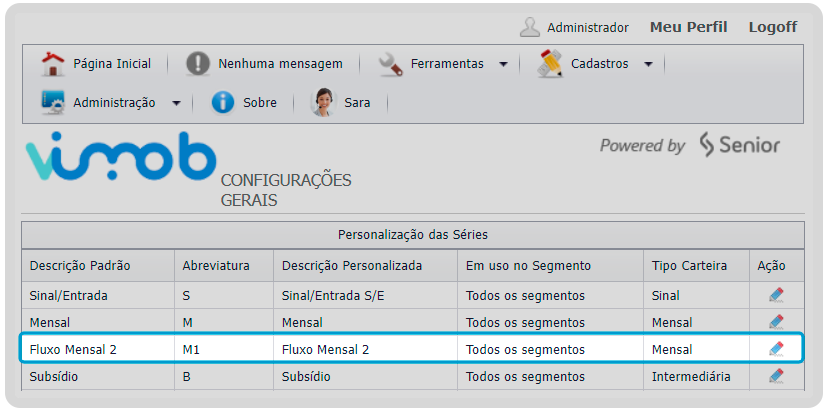Click the Administração monitor icon

tap(53, 102)
